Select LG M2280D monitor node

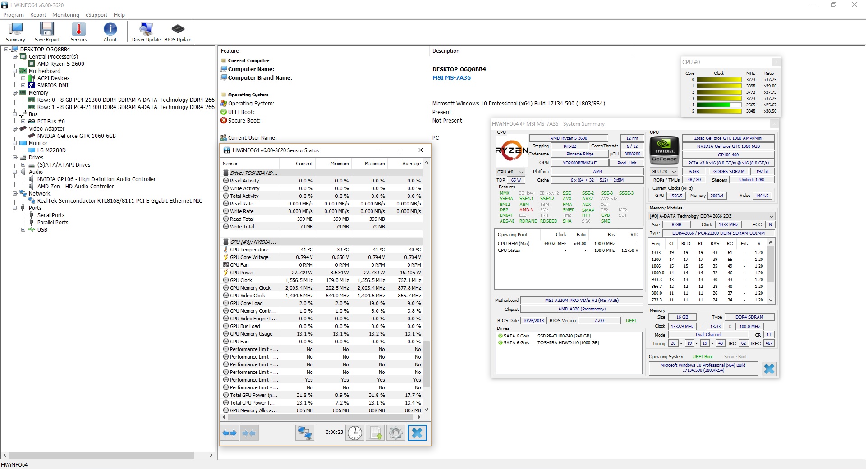tap(51, 150)
